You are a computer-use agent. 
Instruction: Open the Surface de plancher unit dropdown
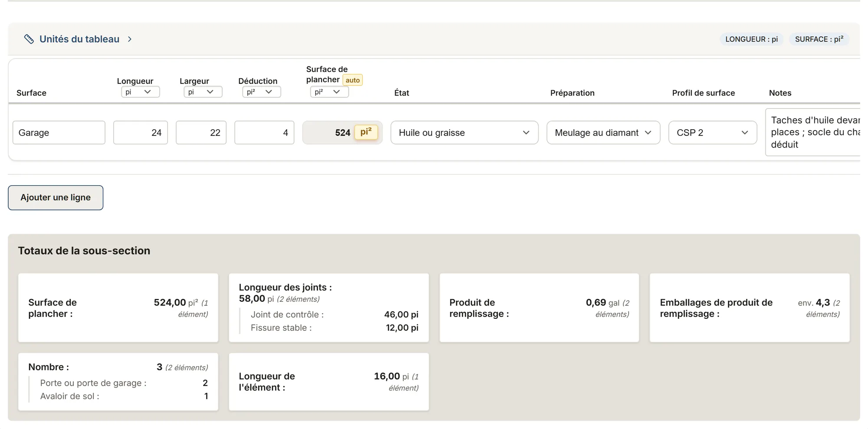[329, 92]
